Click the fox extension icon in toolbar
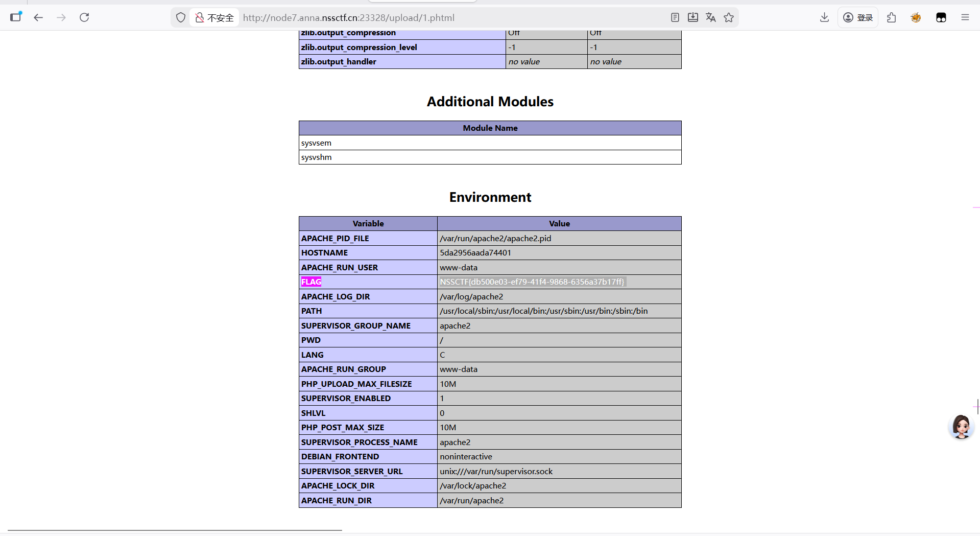This screenshot has height=536, width=980. 916,17
